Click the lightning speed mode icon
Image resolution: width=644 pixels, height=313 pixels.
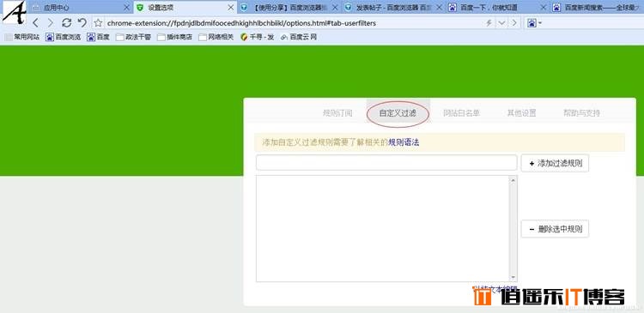coord(489,23)
